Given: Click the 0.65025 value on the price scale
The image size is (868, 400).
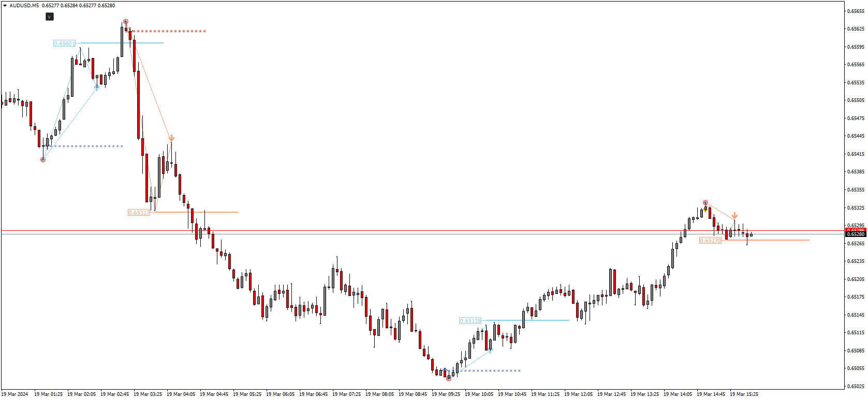Looking at the screenshot, I should tap(856, 387).
